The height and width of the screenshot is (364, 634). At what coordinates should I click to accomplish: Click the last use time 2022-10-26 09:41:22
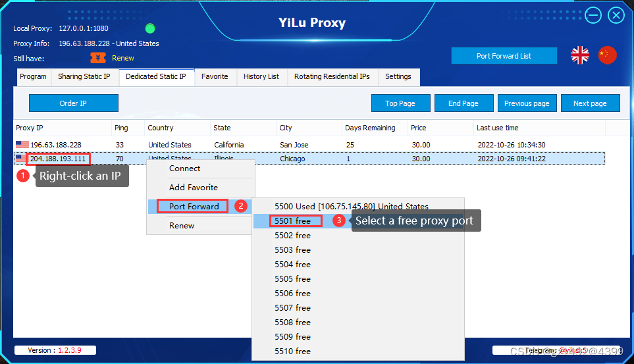(x=512, y=159)
